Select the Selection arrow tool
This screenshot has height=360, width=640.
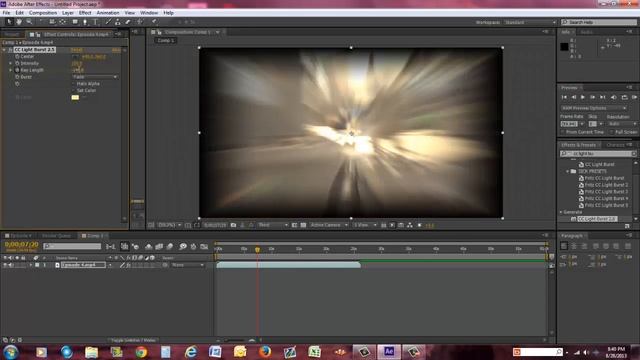click(10, 22)
